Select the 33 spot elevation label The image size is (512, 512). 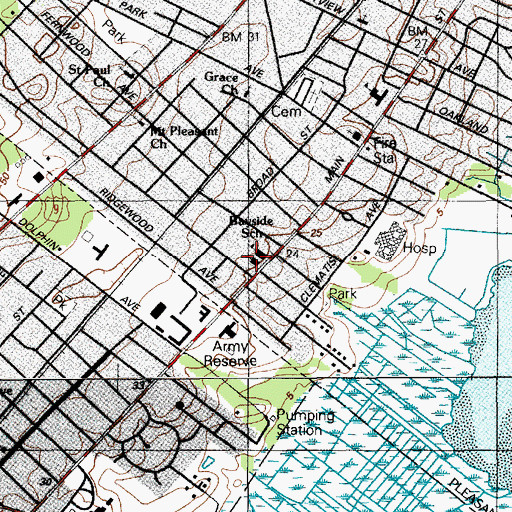(139, 386)
